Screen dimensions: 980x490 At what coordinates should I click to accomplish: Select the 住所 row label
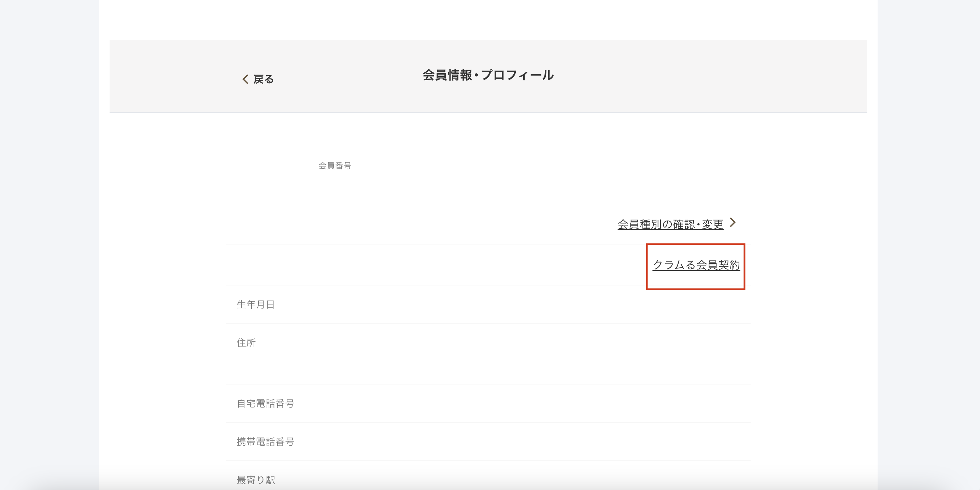click(x=246, y=343)
